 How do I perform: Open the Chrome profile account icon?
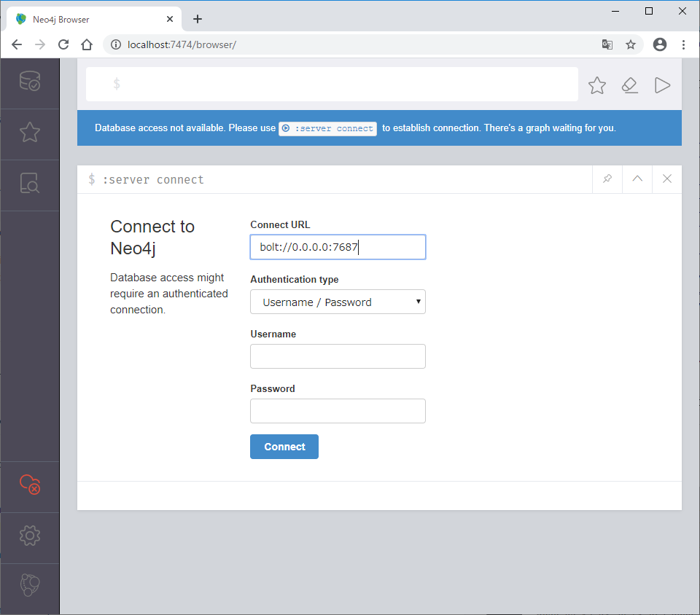tap(660, 44)
